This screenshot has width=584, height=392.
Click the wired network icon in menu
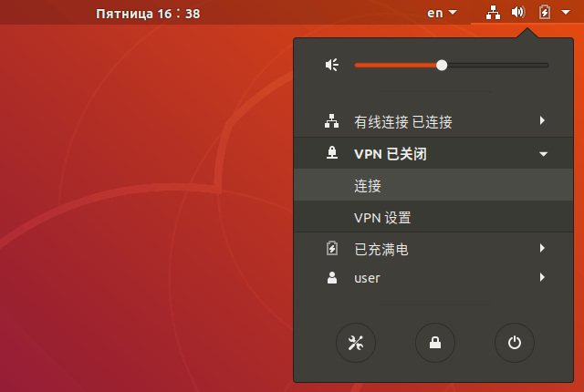click(332, 121)
